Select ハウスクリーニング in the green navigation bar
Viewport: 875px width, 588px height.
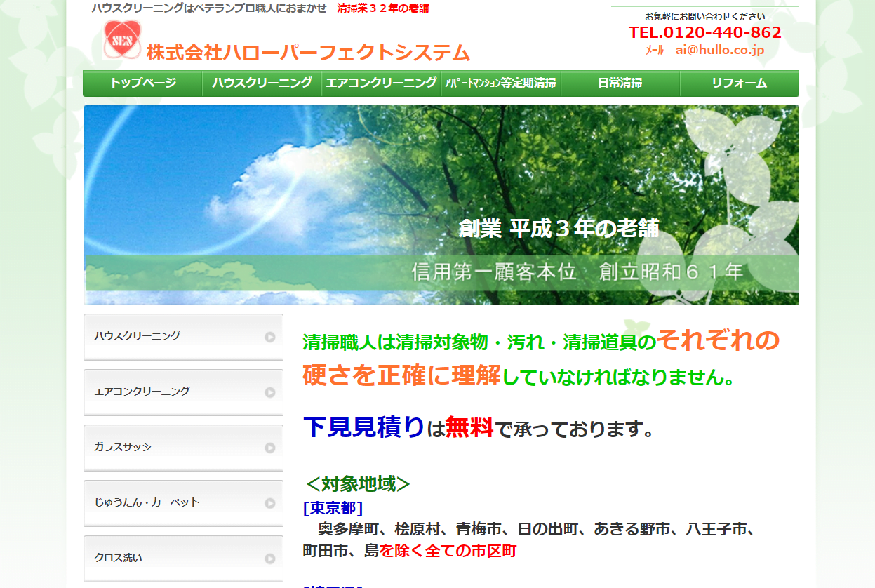262,83
